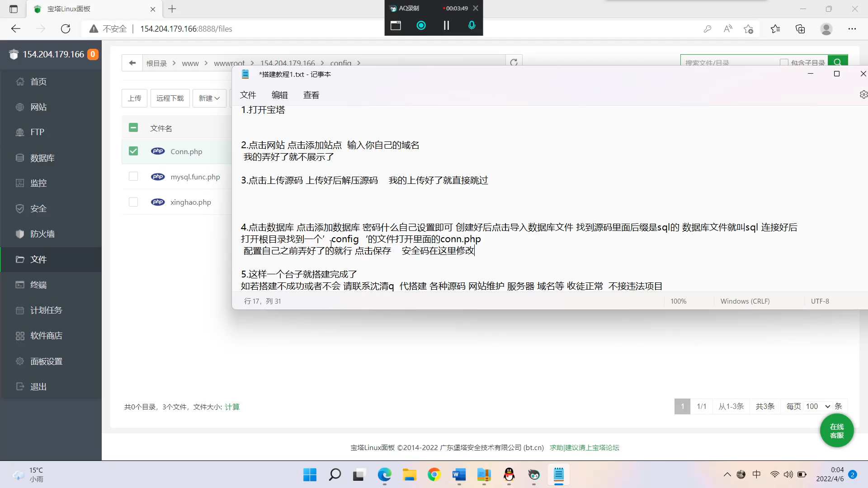Click the orange notification badge by server IP
This screenshot has height=488, width=868.
(93, 54)
